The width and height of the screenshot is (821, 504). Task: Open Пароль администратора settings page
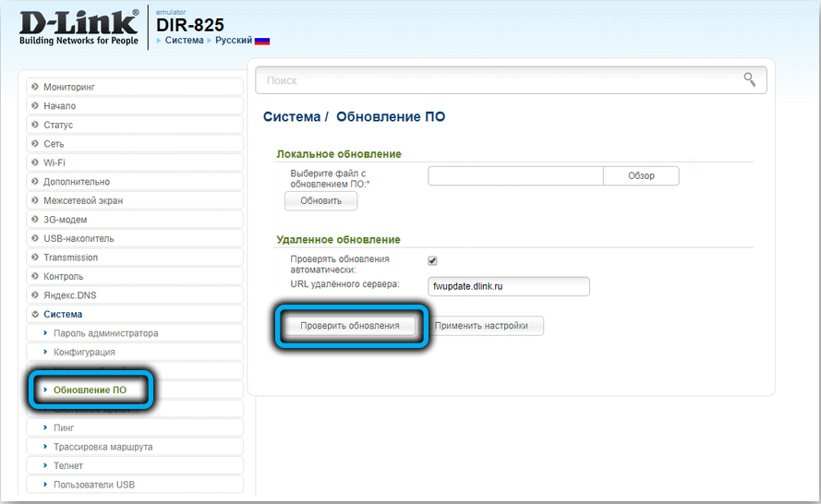point(105,333)
